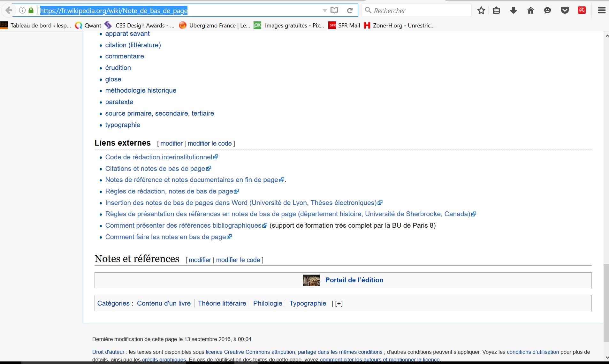Toggle reader view in the address bar
This screenshot has height=364, width=609.
coord(334,11)
